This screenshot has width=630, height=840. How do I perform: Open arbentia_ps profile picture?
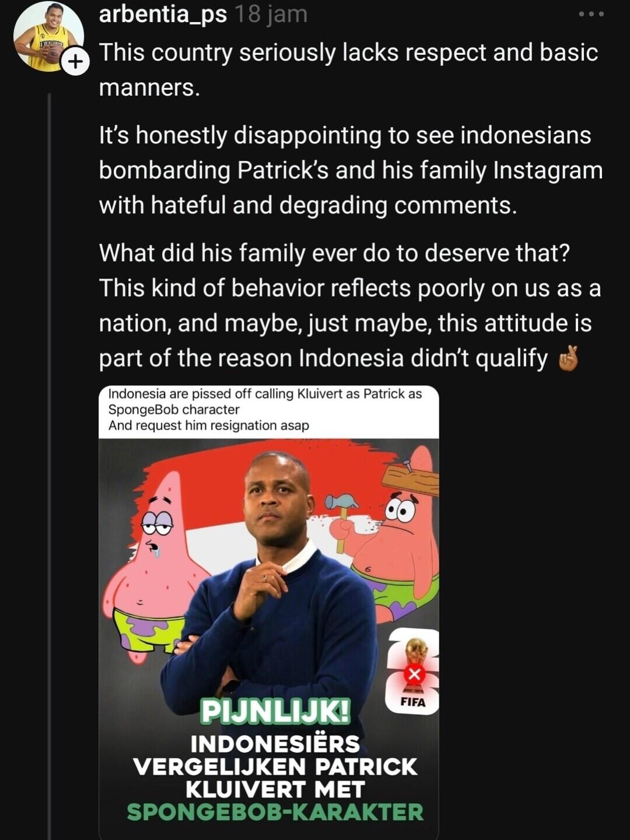click(x=48, y=37)
